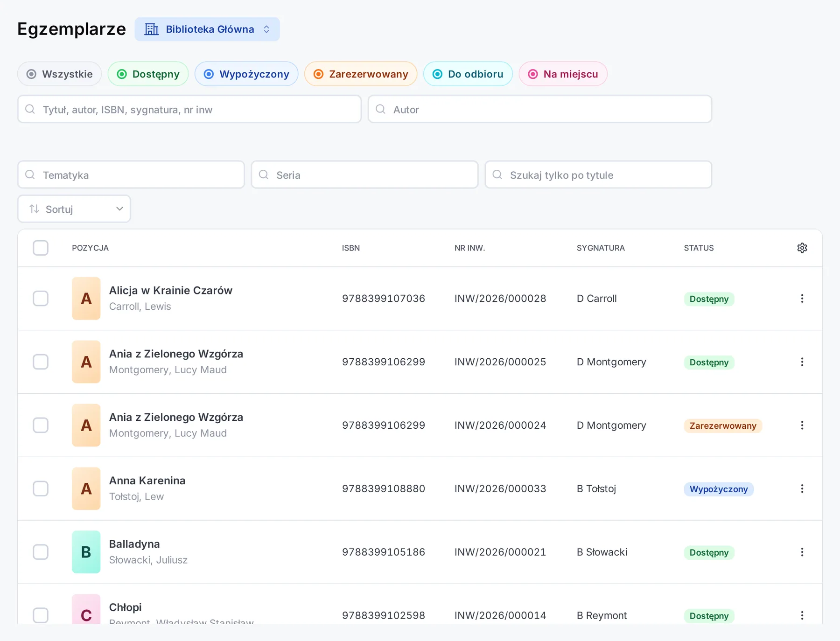Image resolution: width=840 pixels, height=641 pixels.
Task: Open actions menu for INW/2026/000024 row
Action: [x=802, y=425]
